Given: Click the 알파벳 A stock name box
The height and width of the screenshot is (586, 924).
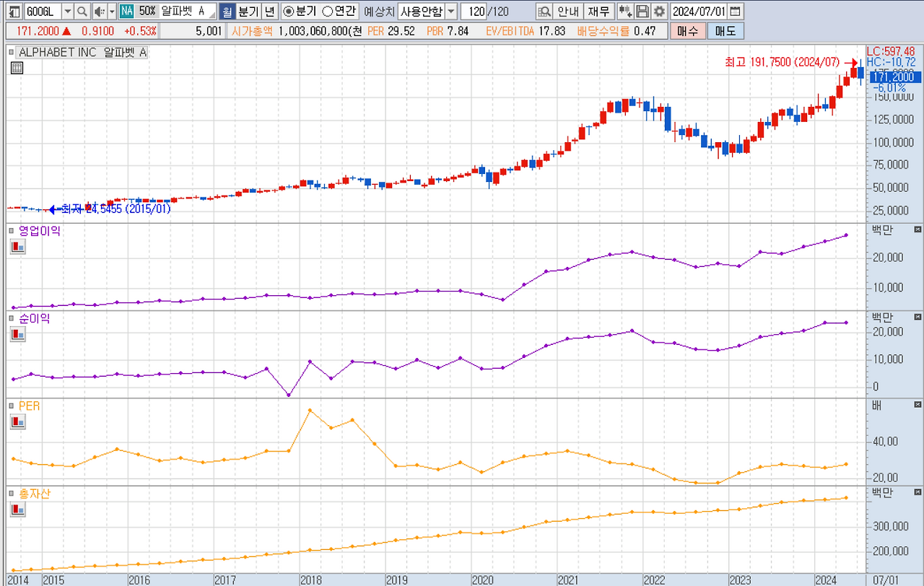Looking at the screenshot, I should 188,12.
